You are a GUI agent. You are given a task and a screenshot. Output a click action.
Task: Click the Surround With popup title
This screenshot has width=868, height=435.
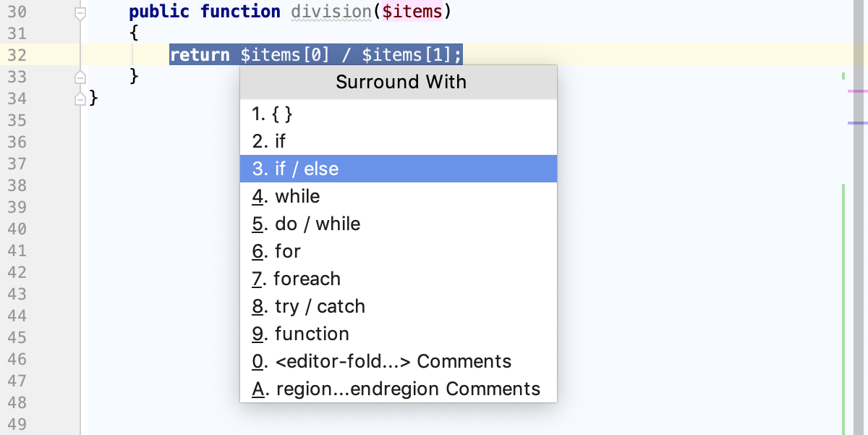[x=400, y=82]
